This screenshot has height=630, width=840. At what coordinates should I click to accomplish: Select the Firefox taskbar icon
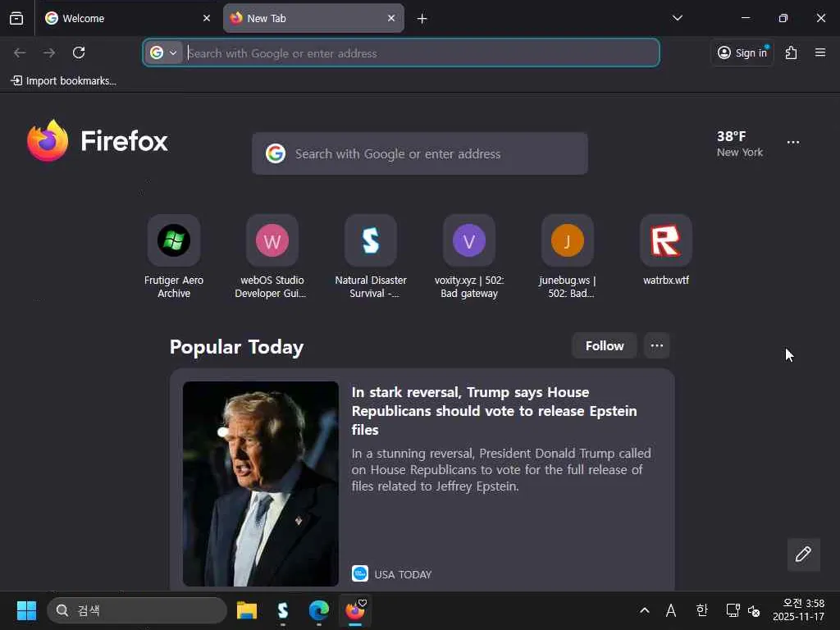pos(355,610)
